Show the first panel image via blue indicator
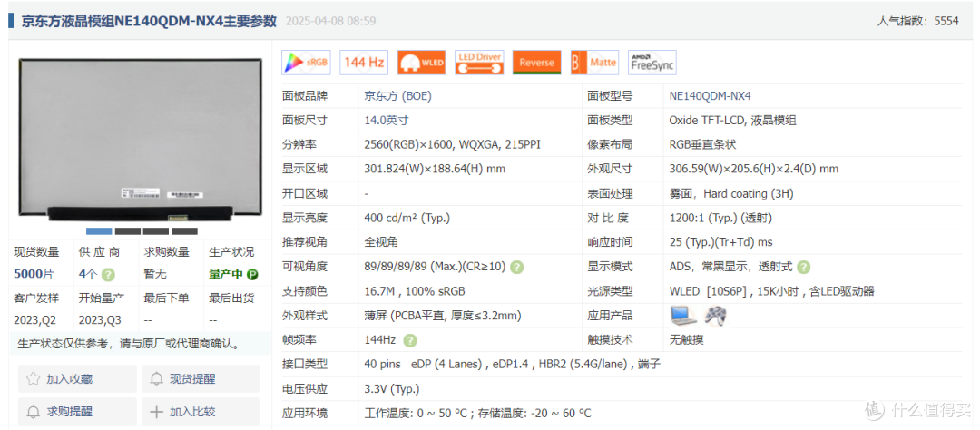This screenshot has width=980, height=430. tap(99, 231)
